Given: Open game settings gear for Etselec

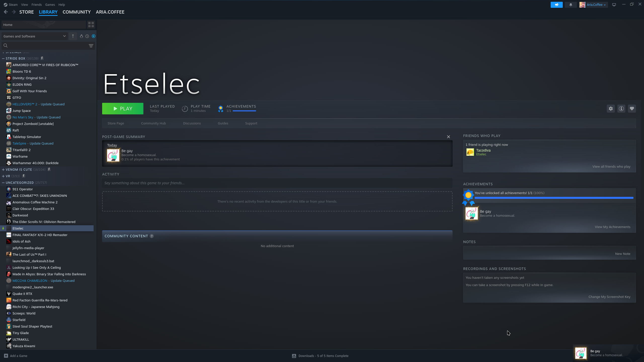Looking at the screenshot, I should [x=611, y=109].
